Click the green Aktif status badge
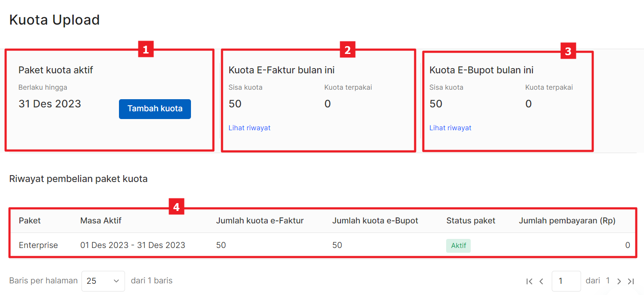This screenshot has height=295, width=644. (458, 245)
